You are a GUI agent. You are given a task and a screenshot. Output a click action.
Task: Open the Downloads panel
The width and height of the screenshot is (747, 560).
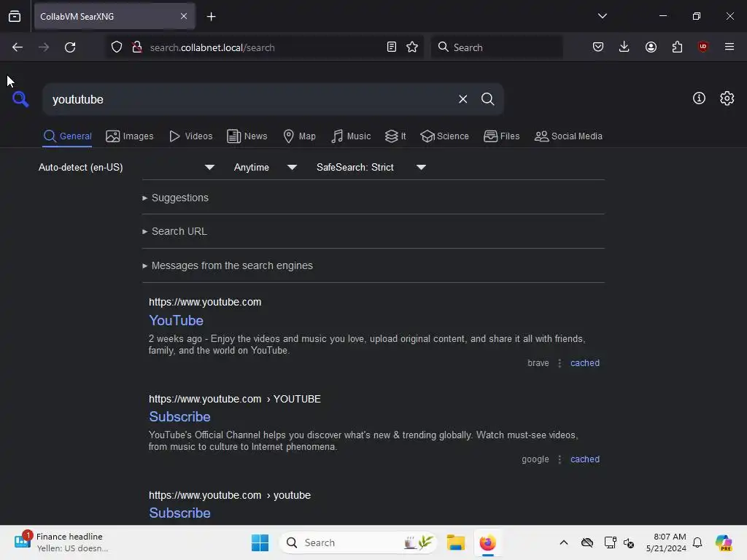click(x=624, y=47)
